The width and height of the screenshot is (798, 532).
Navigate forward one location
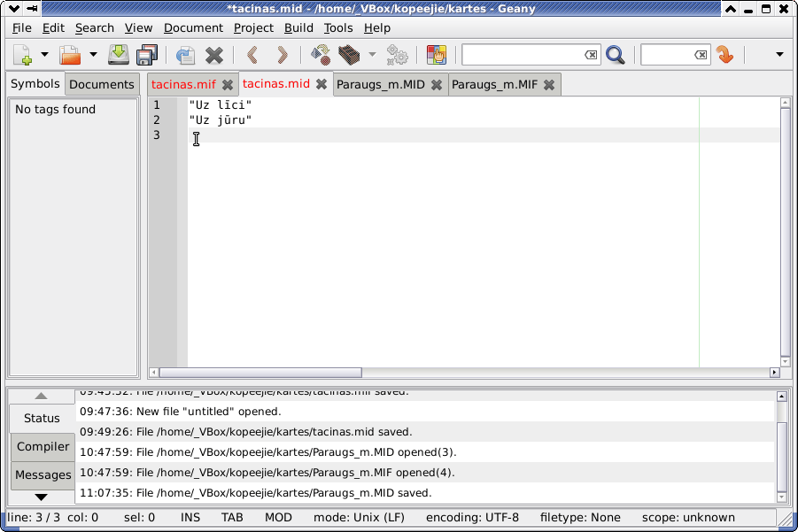(x=282, y=55)
